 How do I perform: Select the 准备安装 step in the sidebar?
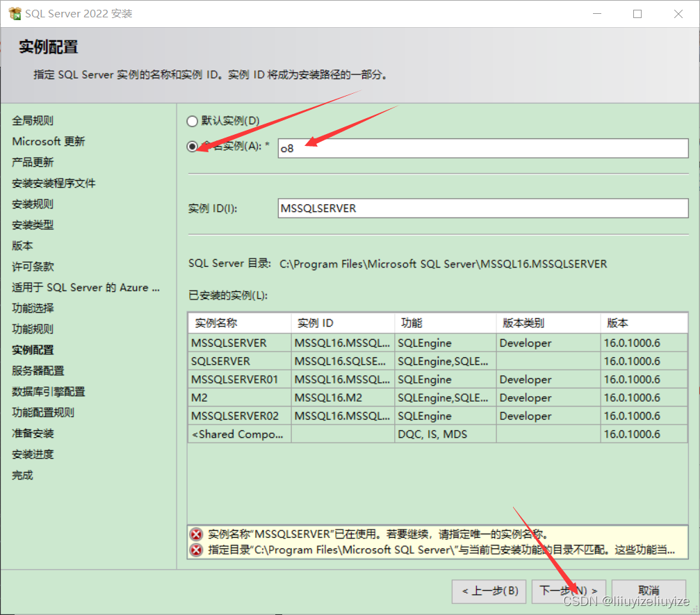pos(33,434)
